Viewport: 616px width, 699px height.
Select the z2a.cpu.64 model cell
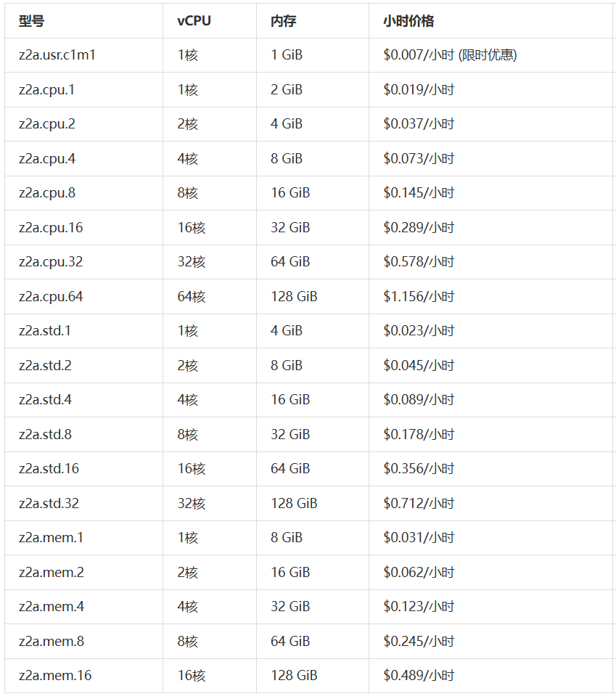point(51,297)
